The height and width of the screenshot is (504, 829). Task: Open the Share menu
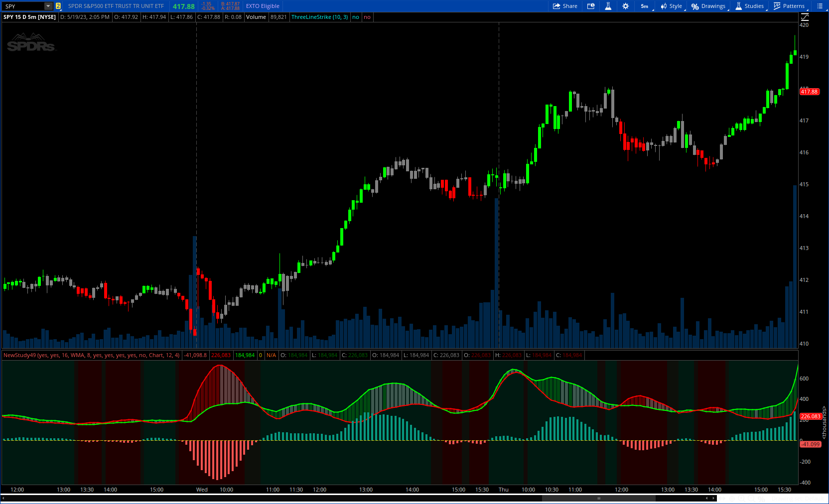[565, 6]
